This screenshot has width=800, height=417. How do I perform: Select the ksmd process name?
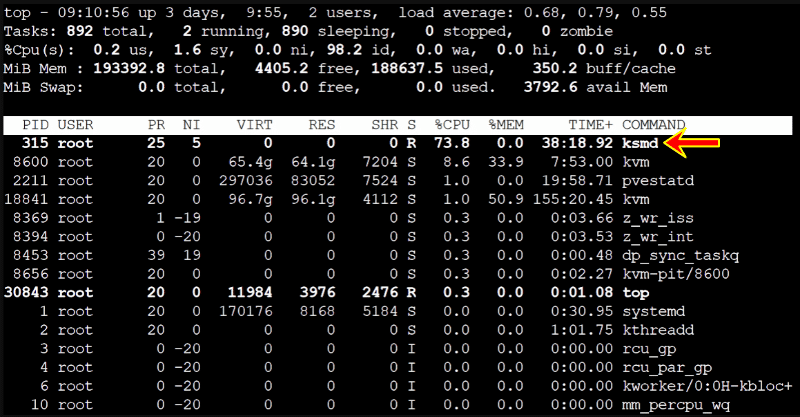(x=644, y=143)
